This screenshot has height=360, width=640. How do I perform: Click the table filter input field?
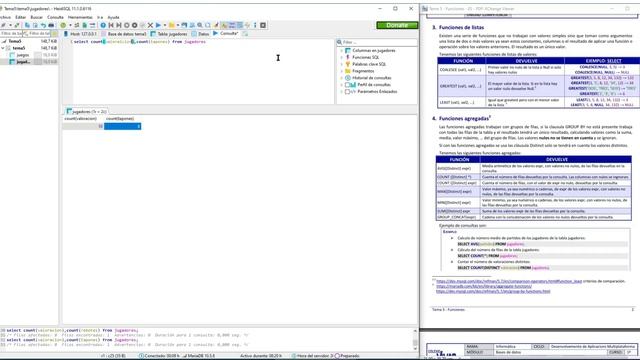coord(39,33)
